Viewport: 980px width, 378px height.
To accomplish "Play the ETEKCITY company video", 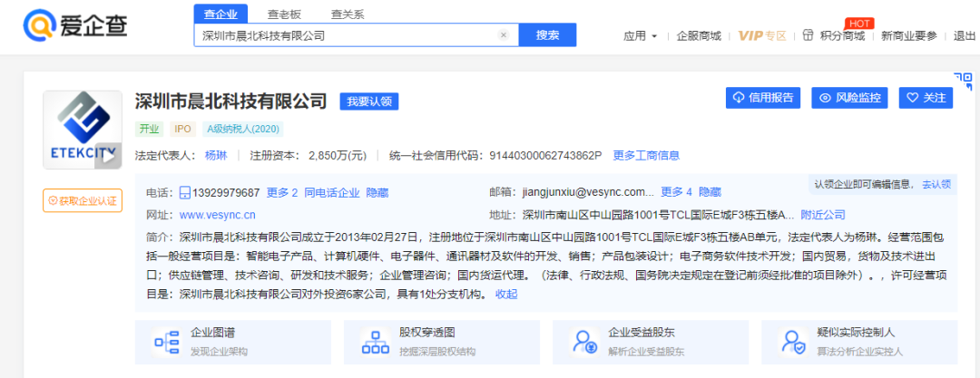I will click(x=107, y=157).
